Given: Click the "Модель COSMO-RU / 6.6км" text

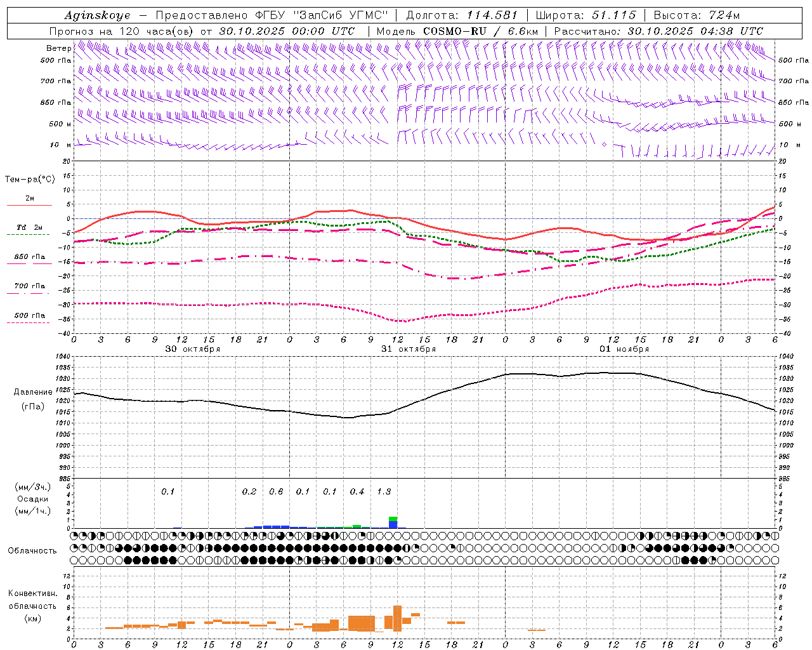Looking at the screenshot, I should 457,31.
